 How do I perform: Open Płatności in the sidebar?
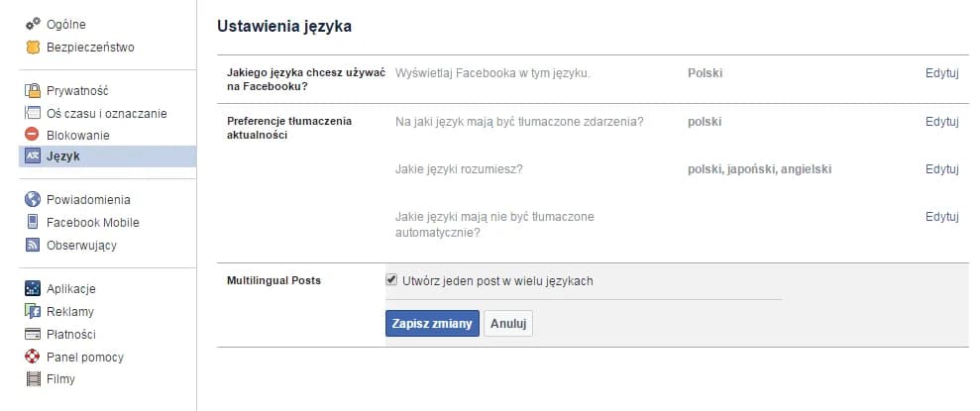point(71,334)
